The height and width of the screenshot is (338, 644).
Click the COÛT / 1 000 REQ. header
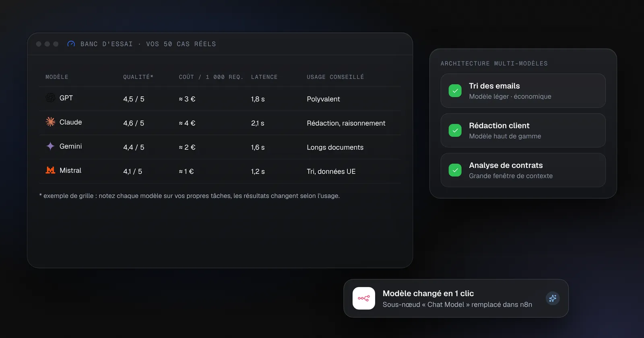pyautogui.click(x=211, y=77)
